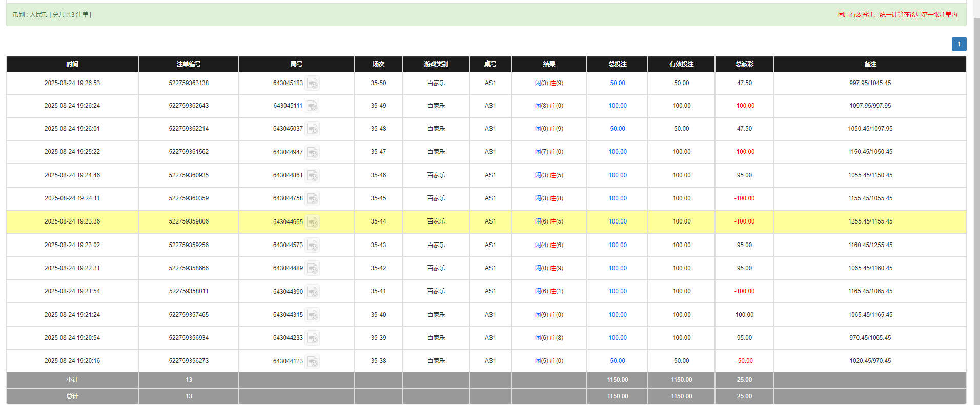Click total bet 50.00 link for 19:26:53

coord(617,83)
